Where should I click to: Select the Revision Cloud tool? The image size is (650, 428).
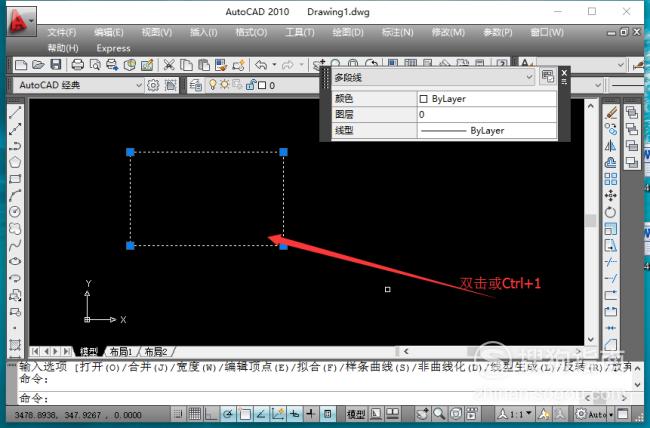click(x=15, y=229)
